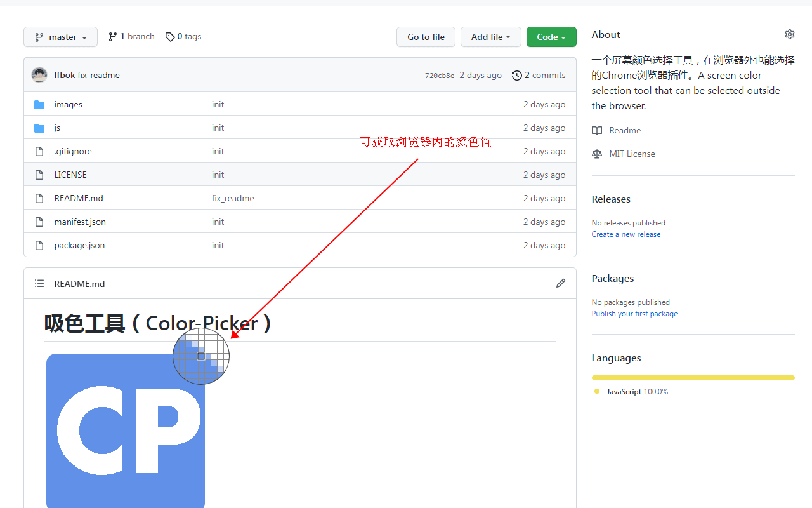
Task: Click the commits history clock icon
Action: point(517,75)
